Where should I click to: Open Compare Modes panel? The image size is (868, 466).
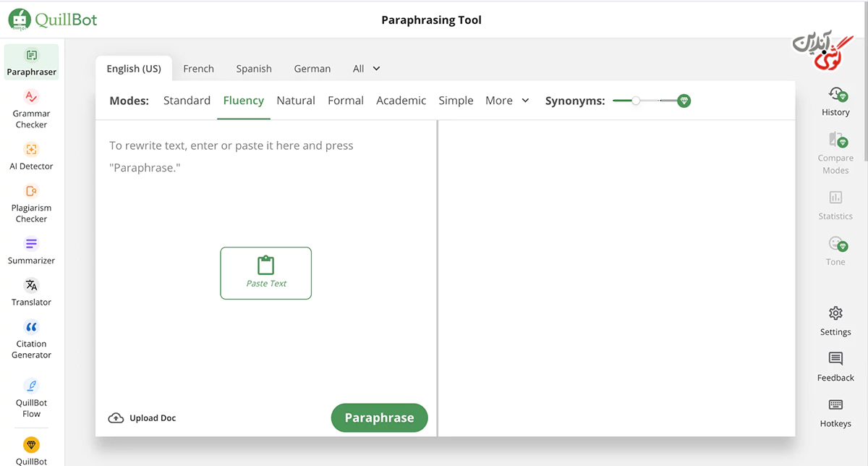point(835,153)
